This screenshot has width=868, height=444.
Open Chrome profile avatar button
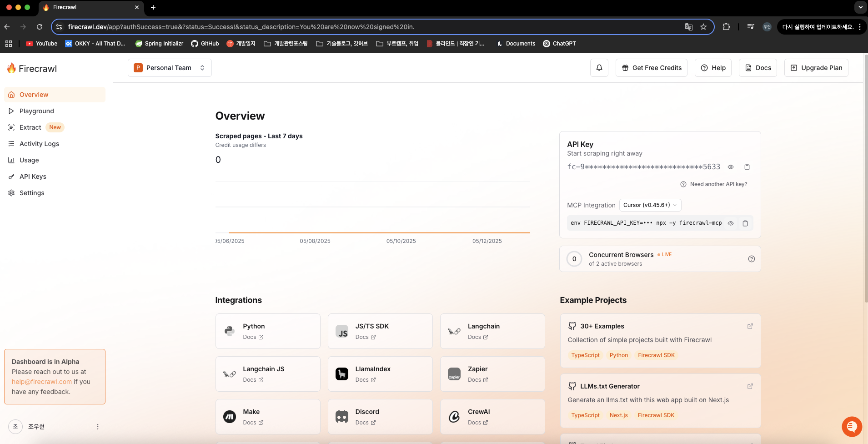click(767, 27)
